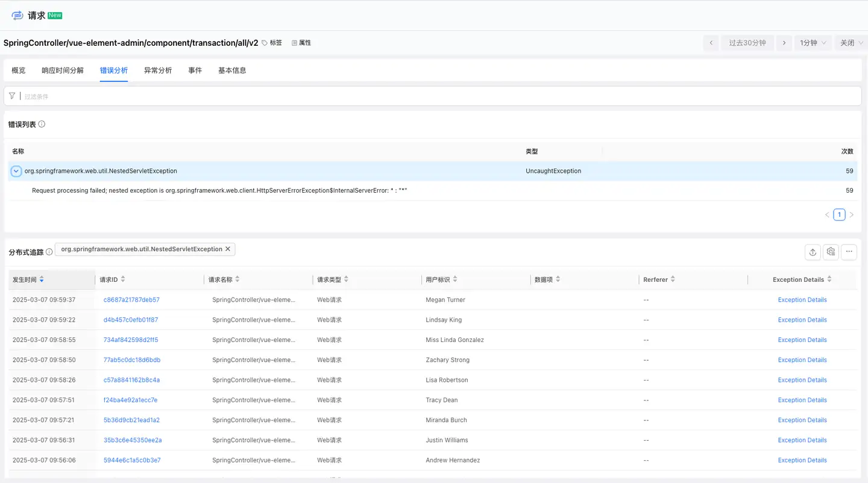
Task: Click the info icon beside 错误列表
Action: (42, 124)
